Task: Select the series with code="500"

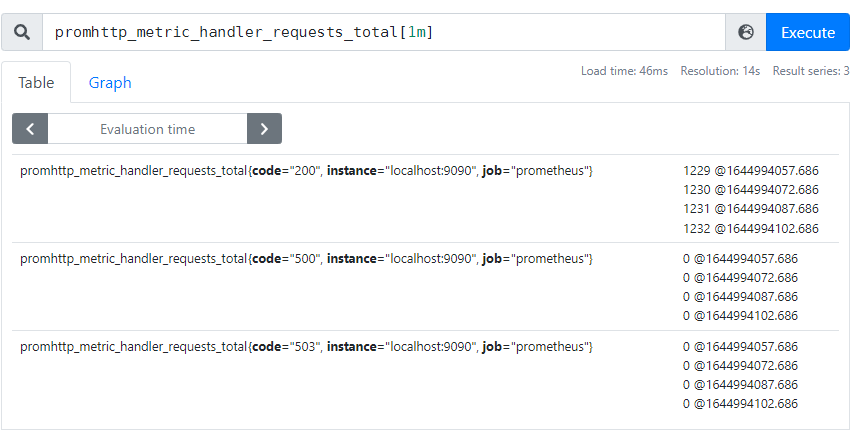Action: tap(306, 260)
